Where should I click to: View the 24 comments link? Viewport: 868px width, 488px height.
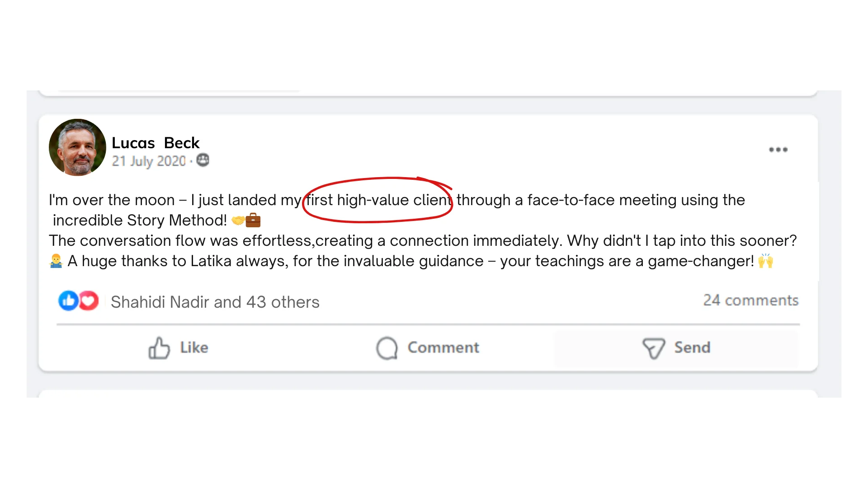tap(750, 300)
